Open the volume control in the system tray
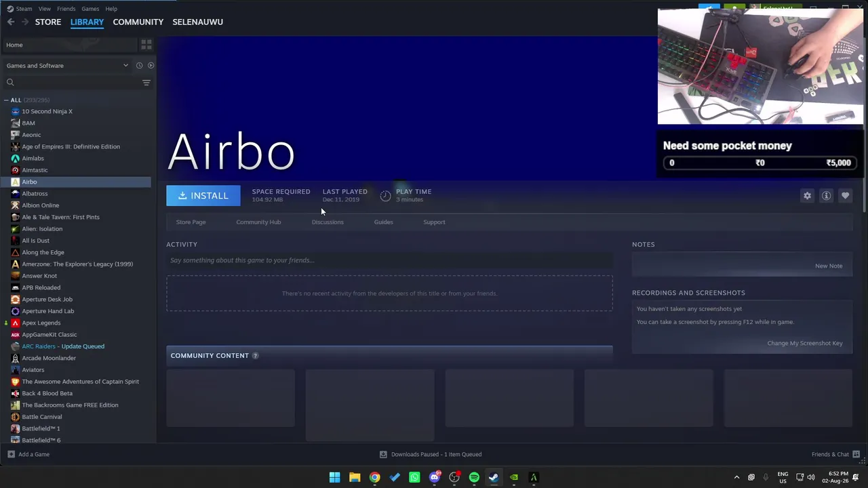 pyautogui.click(x=811, y=477)
